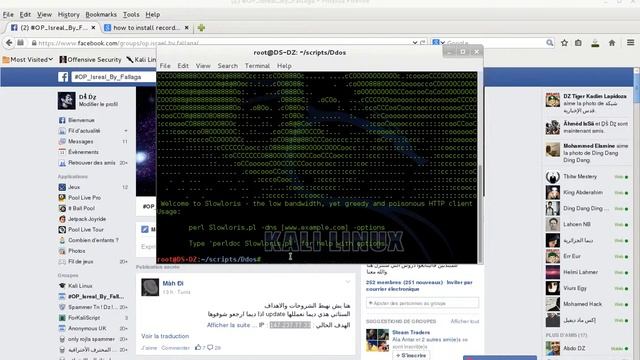Click the Firefox URL address bar
Image resolution: width=640 pixels, height=360 pixels.
click(220, 42)
